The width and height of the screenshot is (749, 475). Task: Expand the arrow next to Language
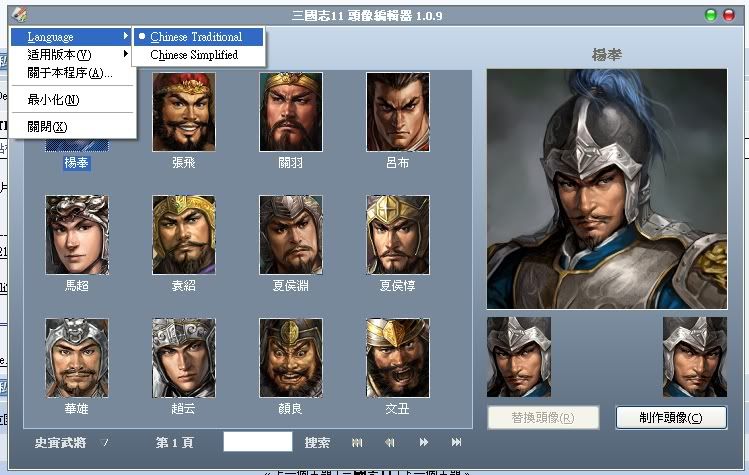tap(125, 36)
